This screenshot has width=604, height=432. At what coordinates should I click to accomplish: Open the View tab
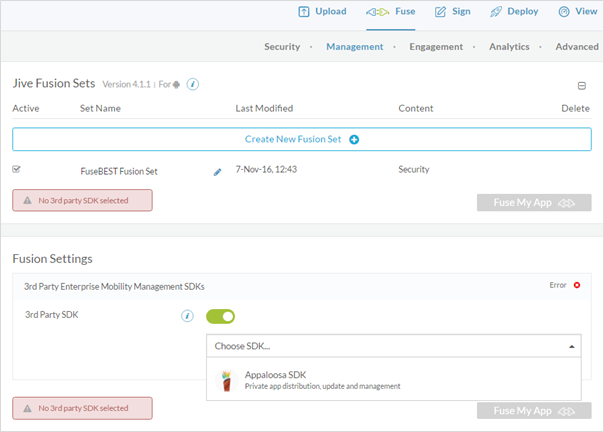click(578, 12)
